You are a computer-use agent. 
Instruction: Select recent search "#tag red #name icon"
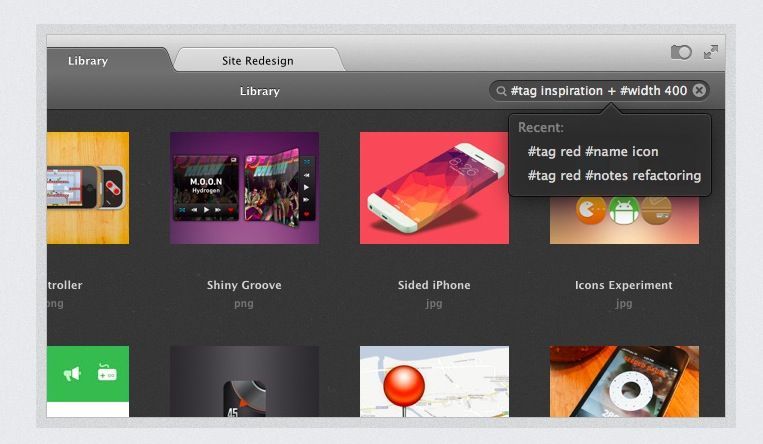coord(592,152)
